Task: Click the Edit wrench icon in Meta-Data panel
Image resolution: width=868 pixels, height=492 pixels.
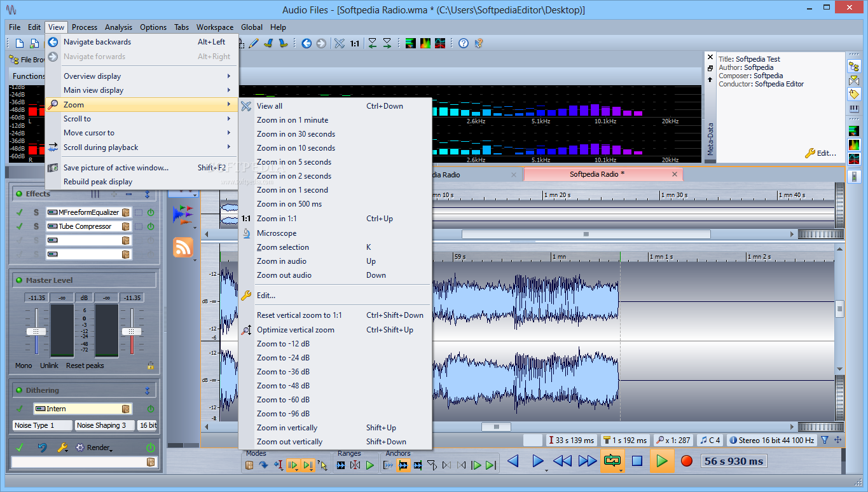Action: click(x=810, y=153)
